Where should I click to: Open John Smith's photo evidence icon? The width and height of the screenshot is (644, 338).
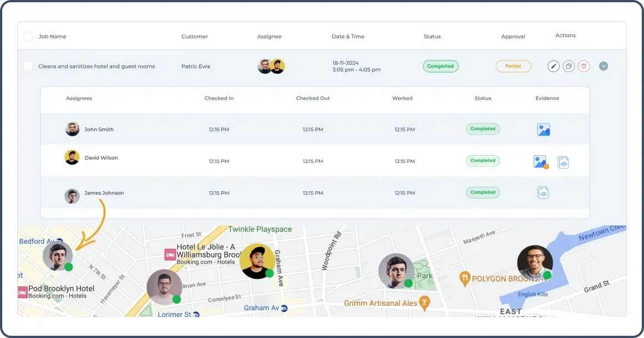(543, 129)
